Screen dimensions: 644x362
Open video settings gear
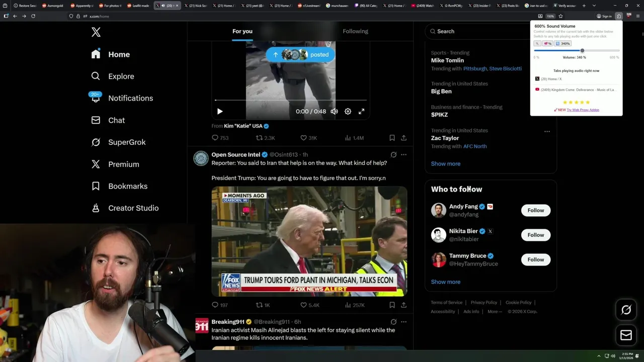tap(348, 112)
